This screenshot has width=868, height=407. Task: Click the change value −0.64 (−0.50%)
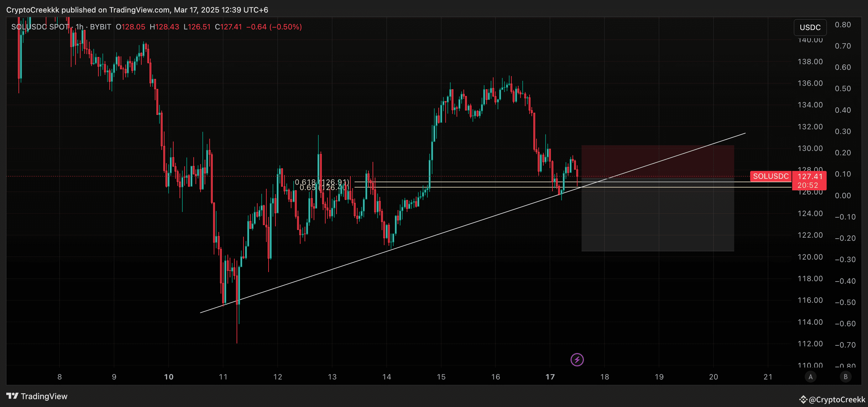(274, 27)
